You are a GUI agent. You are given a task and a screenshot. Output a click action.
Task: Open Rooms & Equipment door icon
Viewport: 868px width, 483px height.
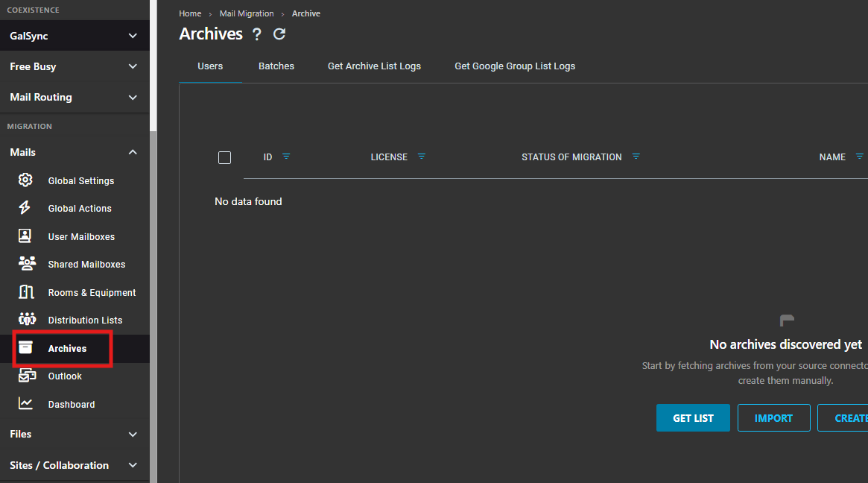(x=26, y=292)
